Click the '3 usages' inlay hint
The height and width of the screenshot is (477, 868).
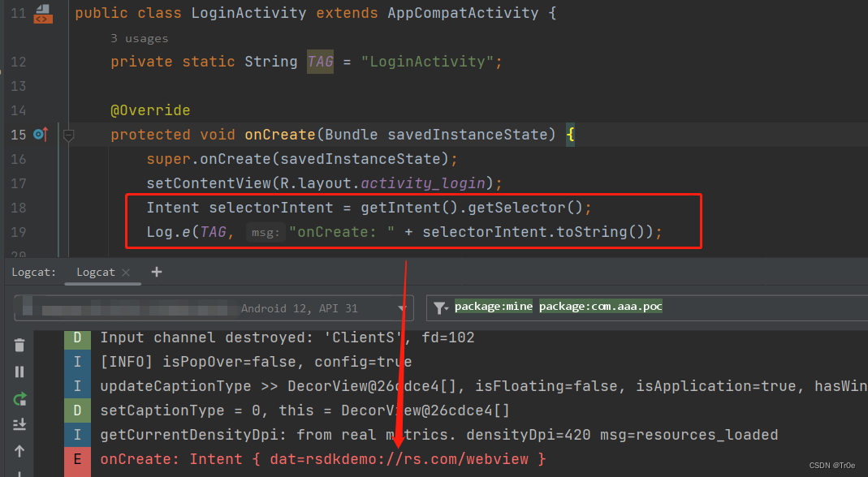point(140,38)
